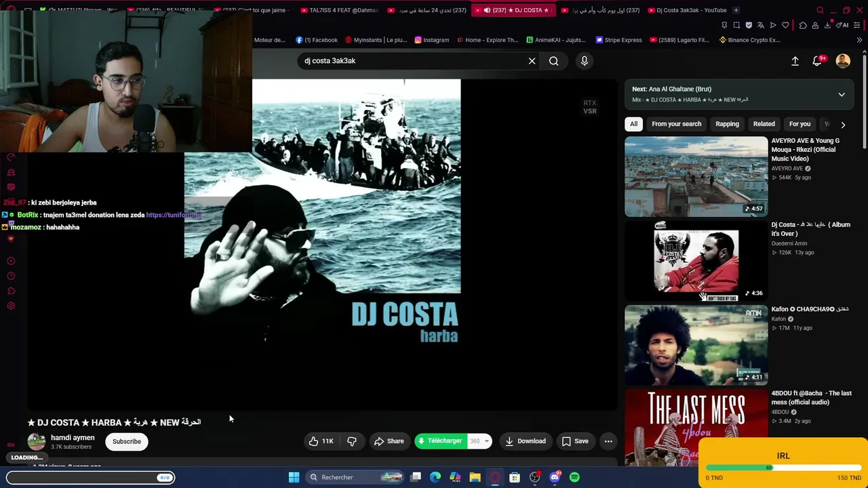Click the browser translate icon
This screenshot has width=868, height=488.
761,25
